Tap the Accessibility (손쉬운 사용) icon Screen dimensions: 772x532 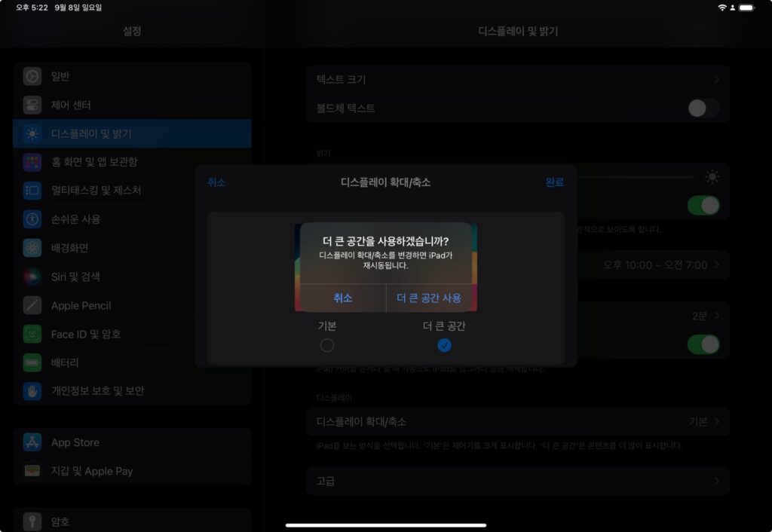click(x=32, y=219)
